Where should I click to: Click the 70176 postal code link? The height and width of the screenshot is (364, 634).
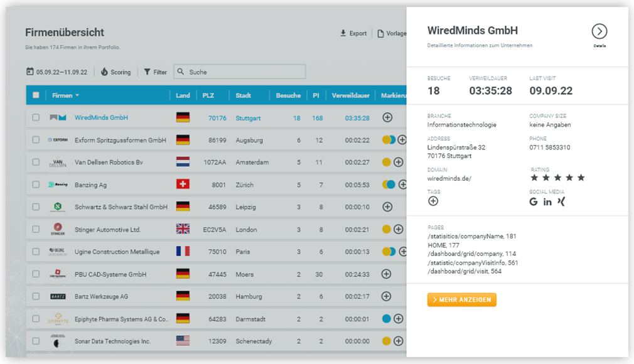pyautogui.click(x=217, y=118)
